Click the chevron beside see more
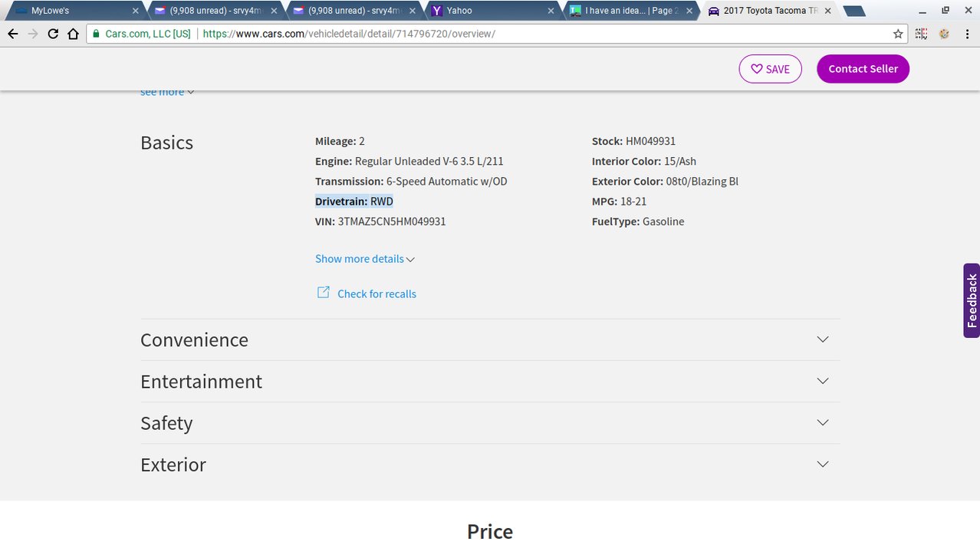Image resolution: width=980 pixels, height=551 pixels. [191, 92]
